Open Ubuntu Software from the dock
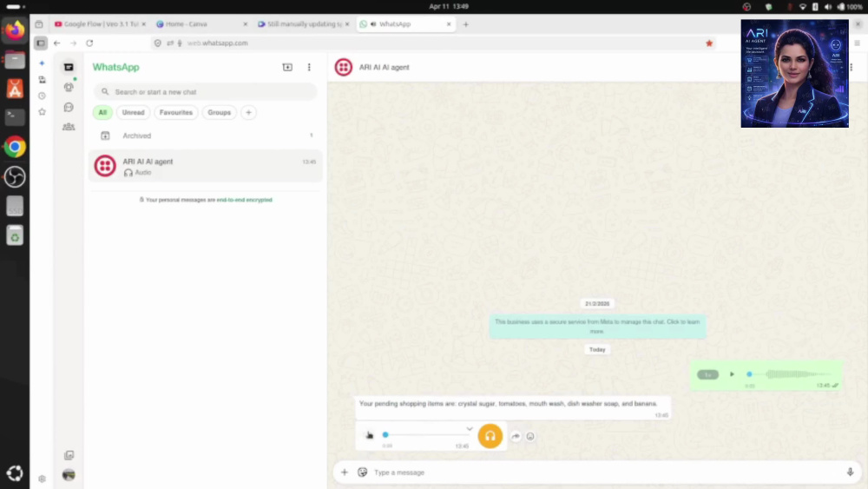This screenshot has width=868, height=489. pos(15,89)
